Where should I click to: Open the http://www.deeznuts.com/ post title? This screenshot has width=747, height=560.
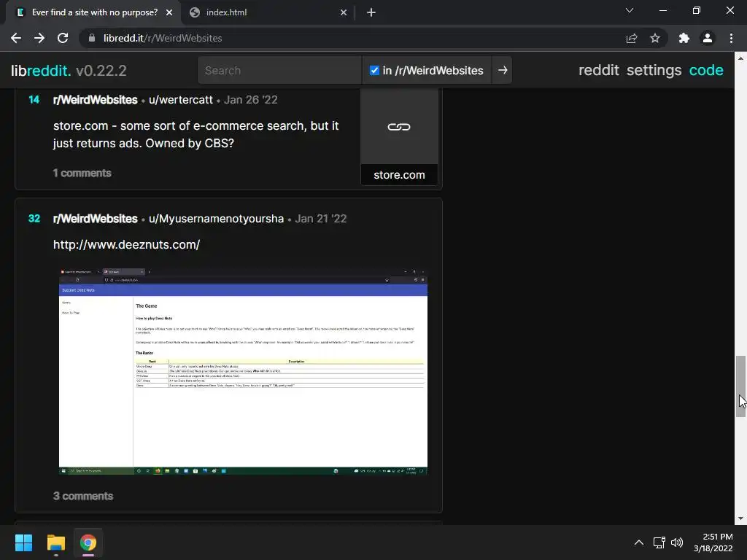tap(127, 245)
